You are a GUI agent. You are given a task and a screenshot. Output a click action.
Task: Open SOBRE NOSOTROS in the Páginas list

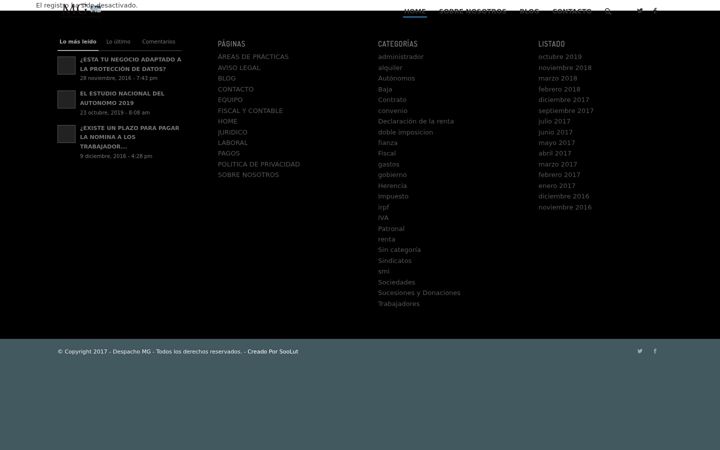[x=248, y=175]
